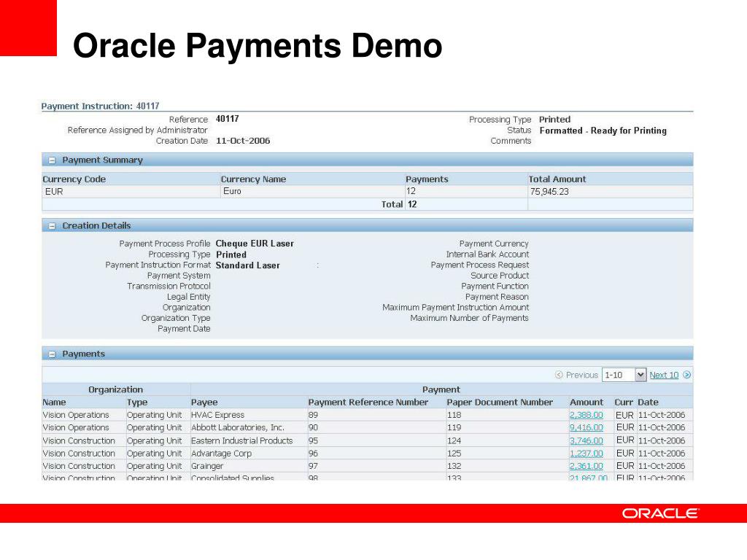Open the 2,361.00 amount link
The height and width of the screenshot is (560, 747).
586,466
